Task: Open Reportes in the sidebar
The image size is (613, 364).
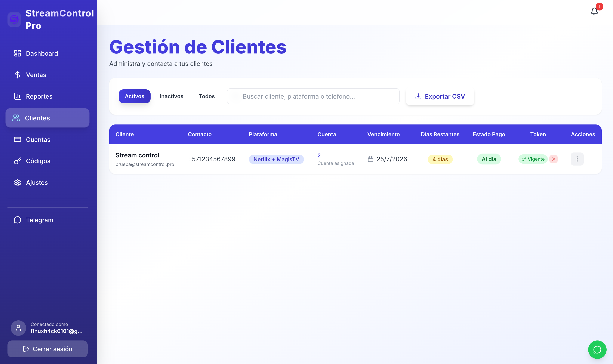Action: (47, 96)
